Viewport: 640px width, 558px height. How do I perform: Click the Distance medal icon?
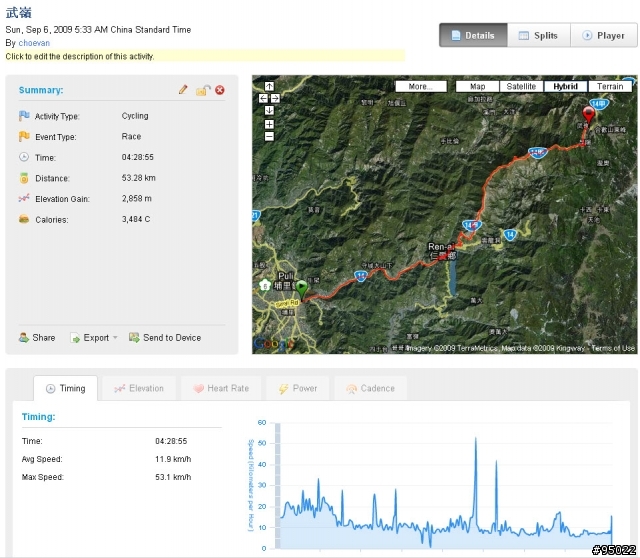click(24, 178)
